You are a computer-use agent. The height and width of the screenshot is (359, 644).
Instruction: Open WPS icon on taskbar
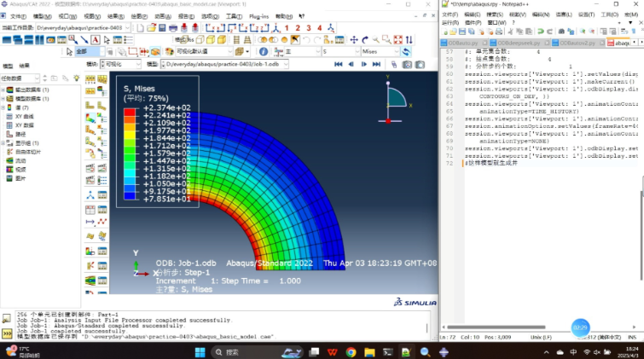coord(333,352)
